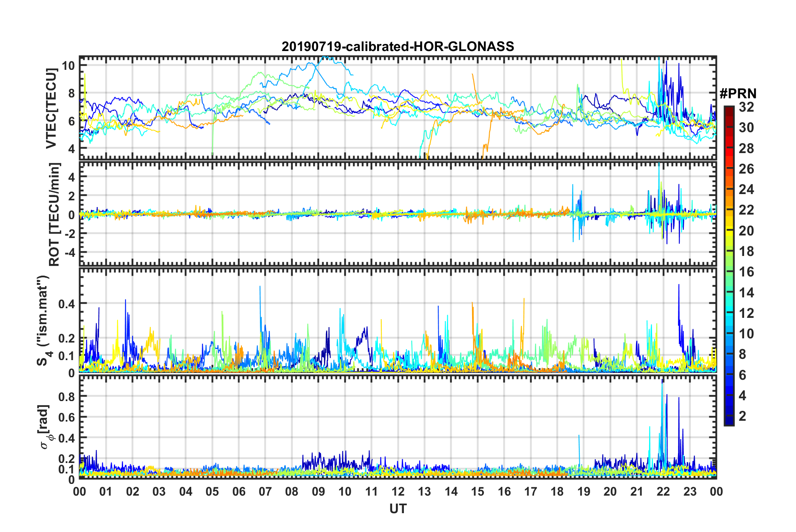Click the VTEC axis tick label "8"
This screenshot has width=796, height=532.
pos(72,93)
